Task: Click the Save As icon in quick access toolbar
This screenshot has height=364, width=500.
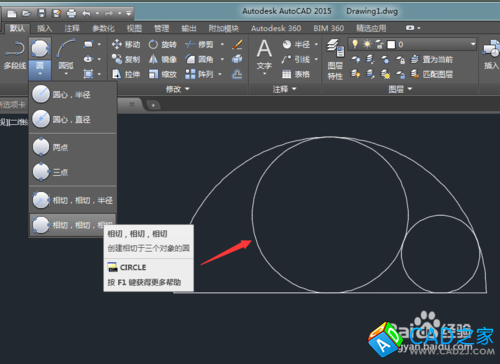Action: coord(56,14)
